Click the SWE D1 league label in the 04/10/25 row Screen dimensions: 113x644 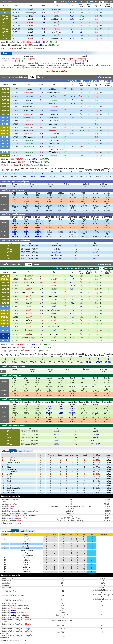coord(6,9)
